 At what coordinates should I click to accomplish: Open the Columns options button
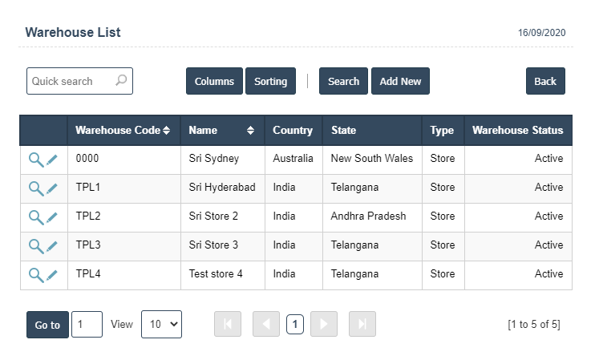[x=214, y=81]
